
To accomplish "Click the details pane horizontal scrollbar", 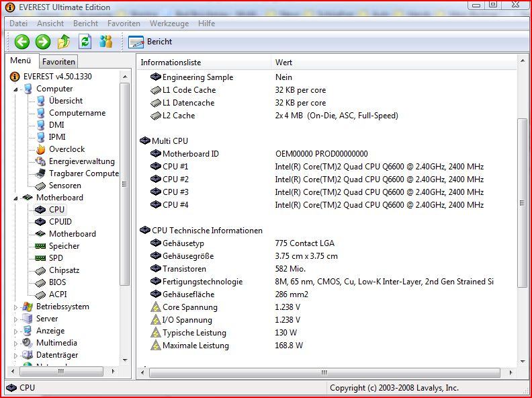I will (x=324, y=372).
